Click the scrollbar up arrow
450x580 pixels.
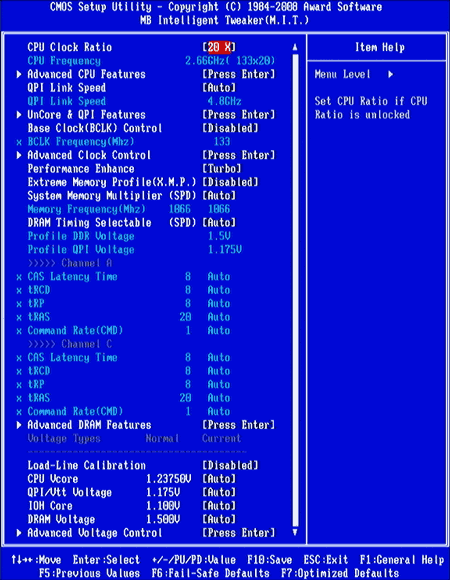(x=295, y=47)
